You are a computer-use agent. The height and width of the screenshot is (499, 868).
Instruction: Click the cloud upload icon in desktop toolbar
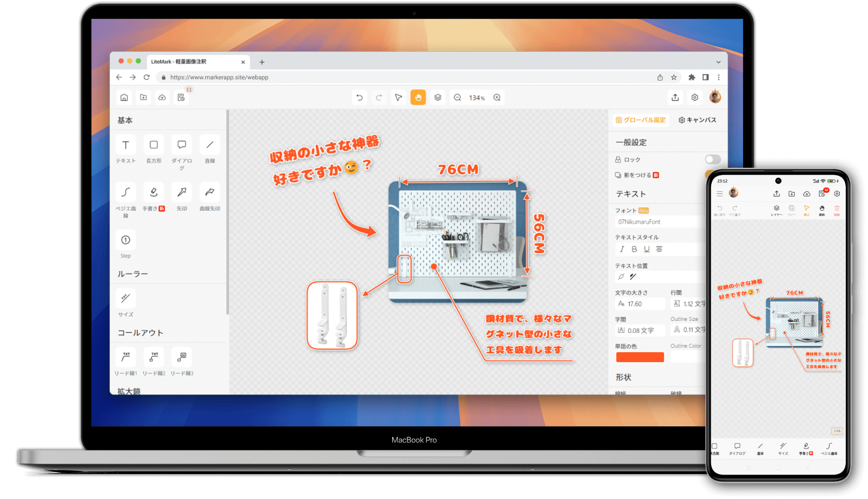162,97
